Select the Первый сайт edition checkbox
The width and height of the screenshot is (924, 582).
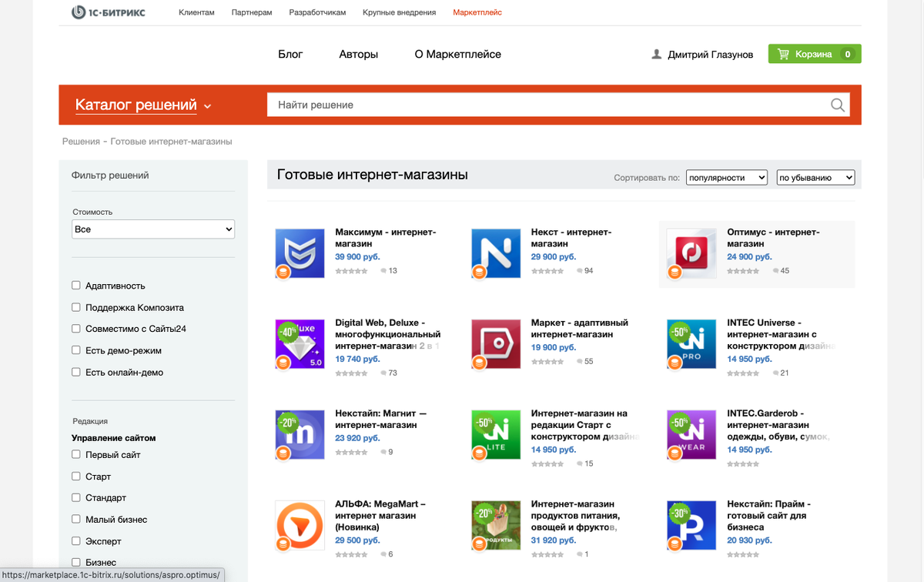(x=76, y=455)
